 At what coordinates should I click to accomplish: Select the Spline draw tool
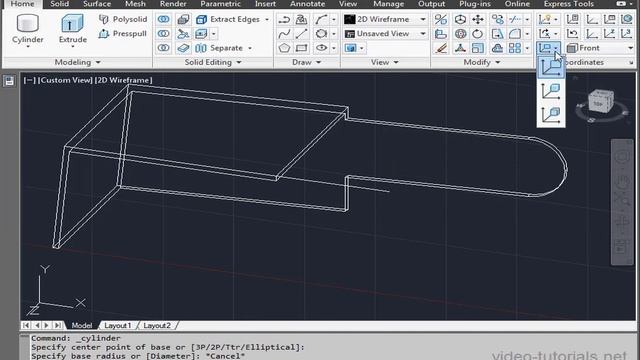[x=284, y=33]
